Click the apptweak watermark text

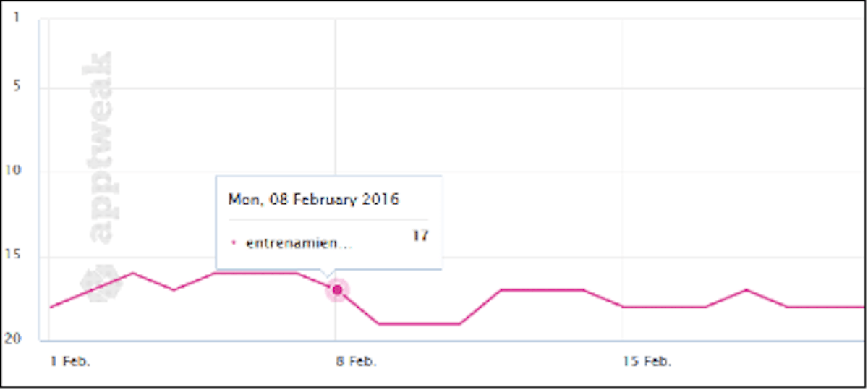pyautogui.click(x=101, y=148)
